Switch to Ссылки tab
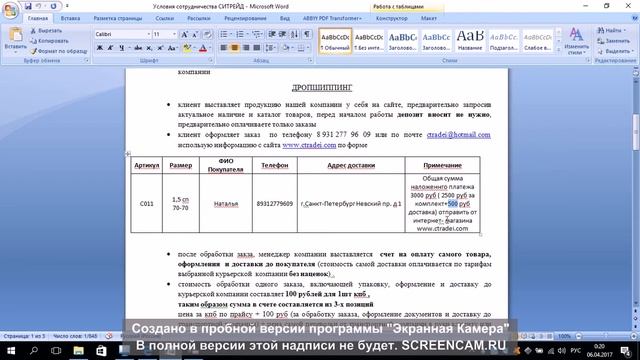 164,18
